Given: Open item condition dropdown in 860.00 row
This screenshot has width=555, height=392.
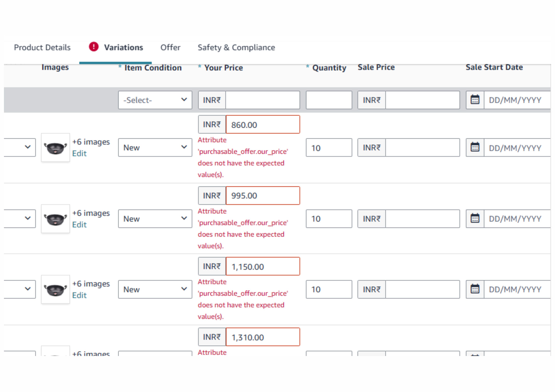Looking at the screenshot, I should 155,148.
